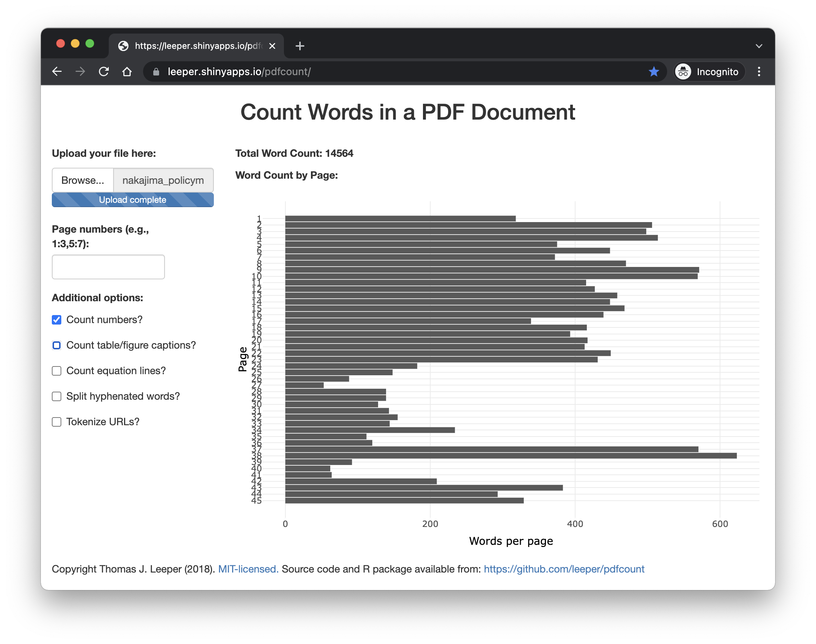The width and height of the screenshot is (816, 644).
Task: Click the Incognito profile icon
Action: [683, 71]
